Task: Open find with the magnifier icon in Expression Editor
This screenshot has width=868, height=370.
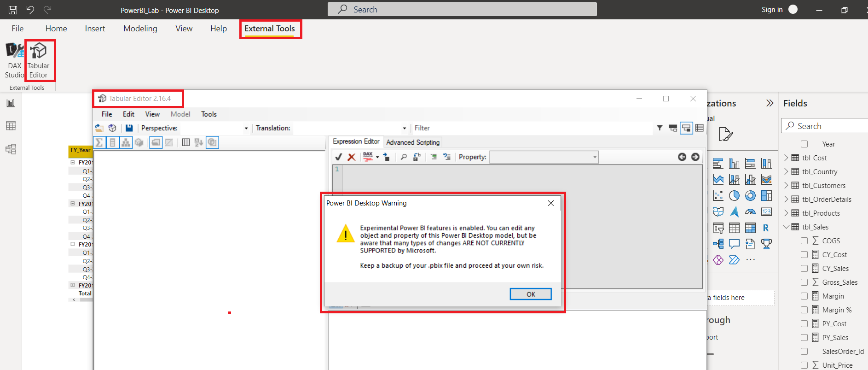Action: [x=404, y=157]
